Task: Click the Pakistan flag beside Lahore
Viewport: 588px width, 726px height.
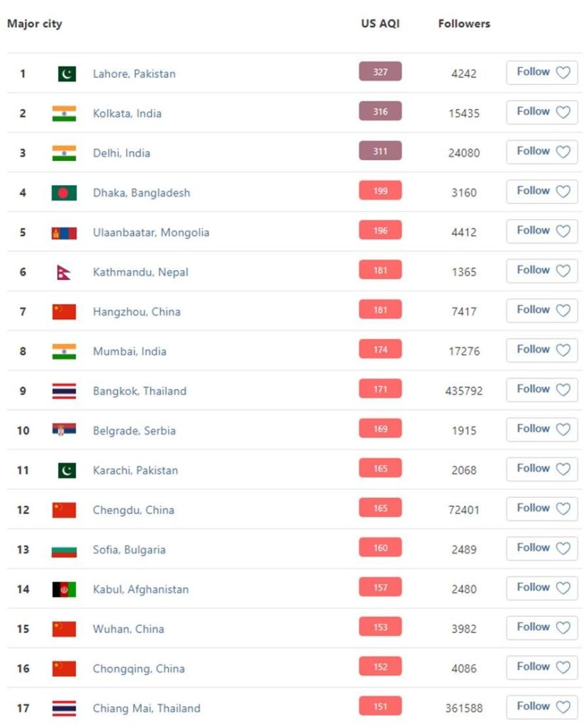Action: [67, 74]
